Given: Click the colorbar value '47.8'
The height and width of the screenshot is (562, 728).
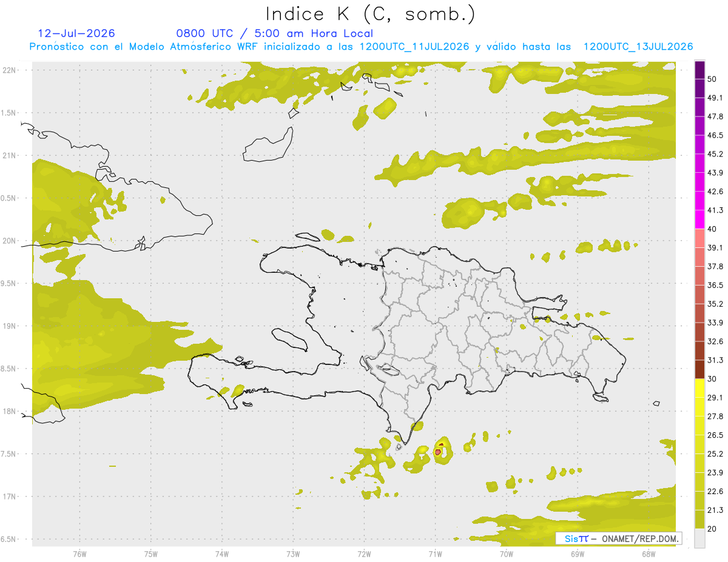Looking at the screenshot, I should click(715, 116).
